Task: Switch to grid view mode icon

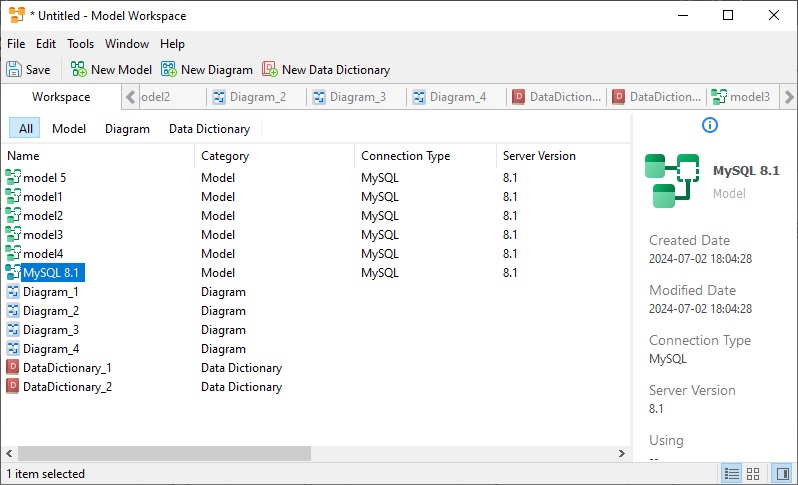Action: click(x=753, y=474)
